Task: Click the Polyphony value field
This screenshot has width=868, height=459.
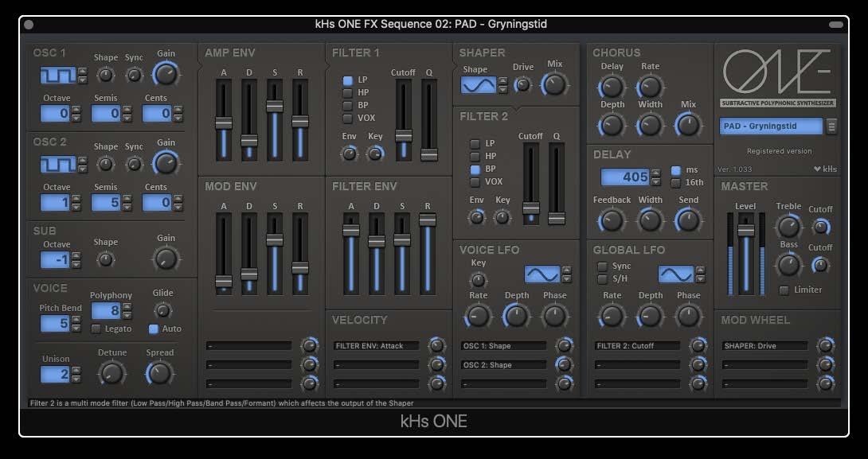Action: pos(106,311)
